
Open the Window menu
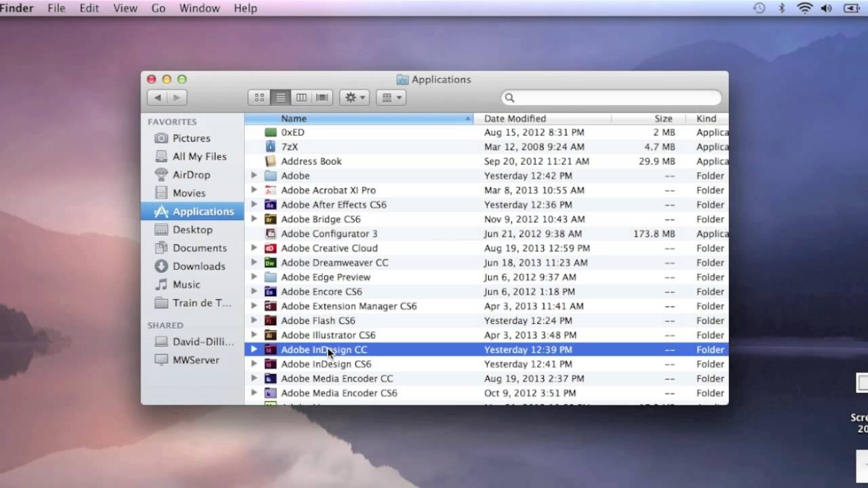pos(199,8)
